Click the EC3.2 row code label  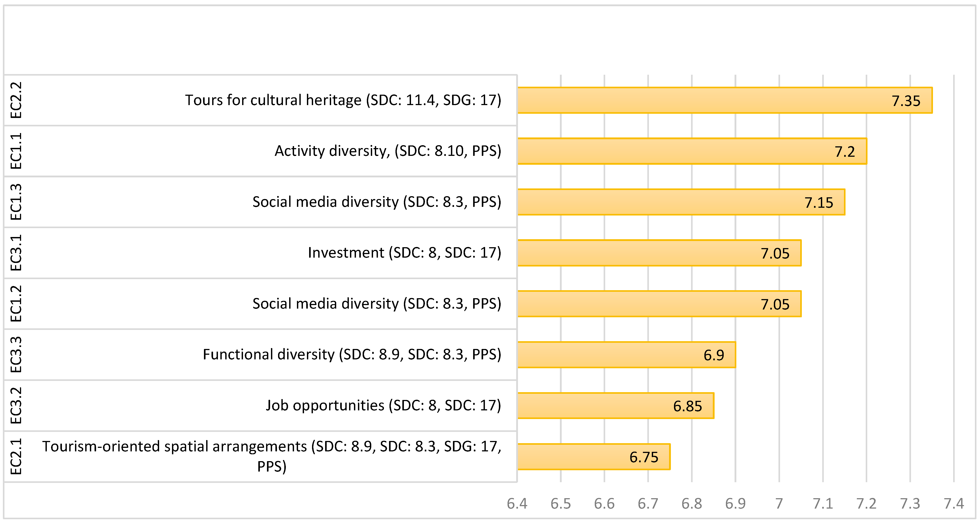coord(16,405)
